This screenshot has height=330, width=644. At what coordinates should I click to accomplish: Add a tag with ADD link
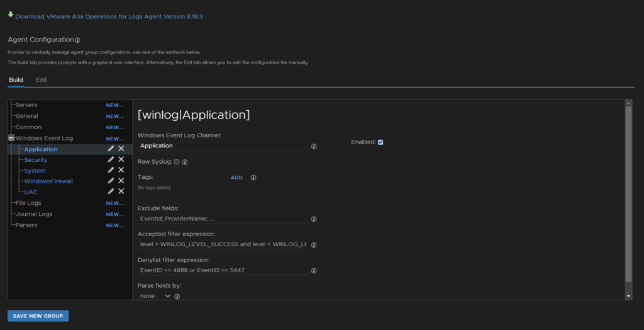236,178
